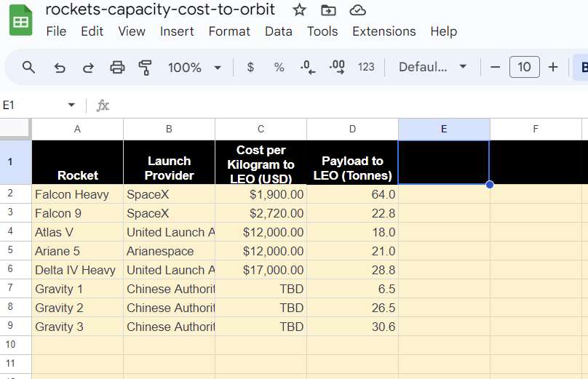
Task: Undo the last action
Action: click(60, 67)
